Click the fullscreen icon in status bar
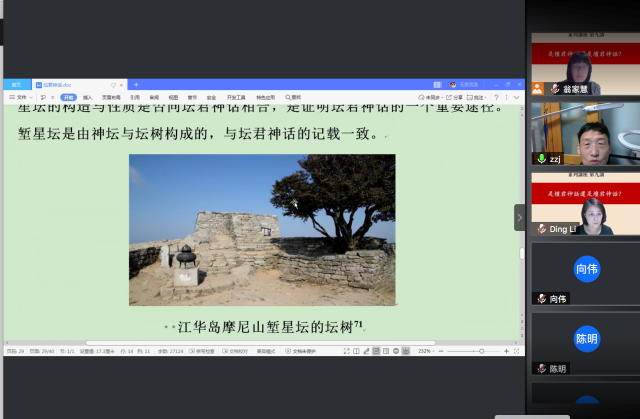The height and width of the screenshot is (419, 640). tap(347, 351)
